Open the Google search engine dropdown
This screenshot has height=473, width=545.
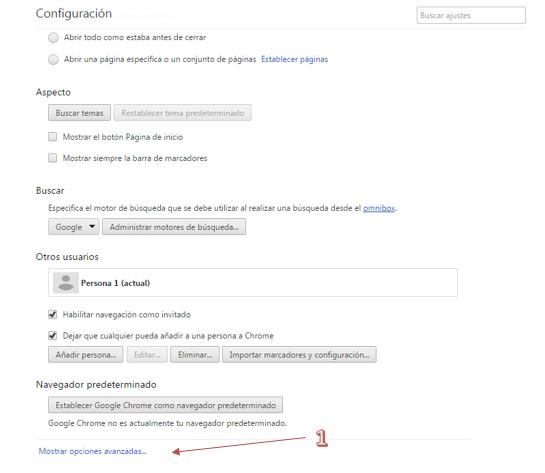point(74,227)
